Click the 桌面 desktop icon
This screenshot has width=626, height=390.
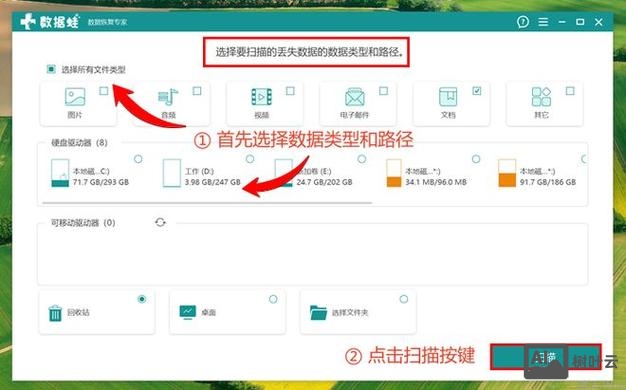point(188,312)
